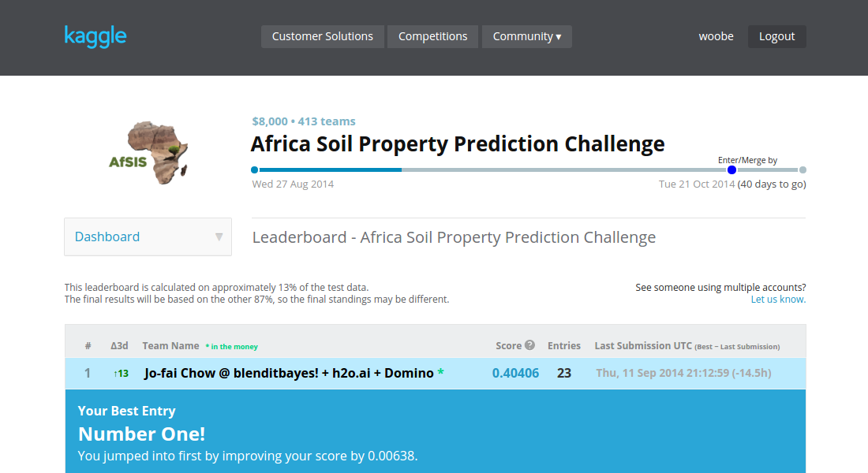
Task: Click the Logout button
Action: tap(776, 36)
